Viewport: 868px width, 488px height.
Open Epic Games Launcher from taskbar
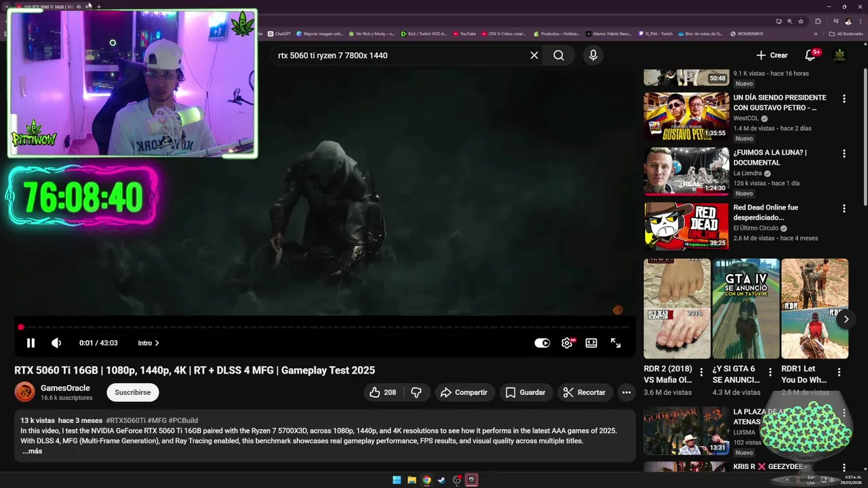(x=471, y=480)
